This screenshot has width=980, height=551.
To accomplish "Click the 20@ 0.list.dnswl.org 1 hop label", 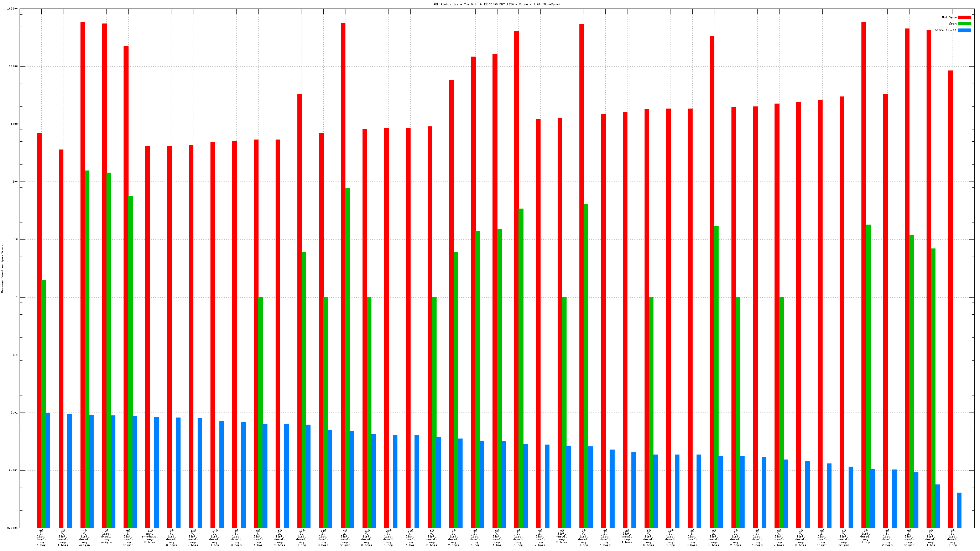I will click(388, 538).
